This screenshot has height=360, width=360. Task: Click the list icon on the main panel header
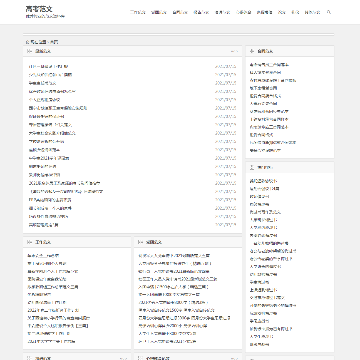(29, 51)
